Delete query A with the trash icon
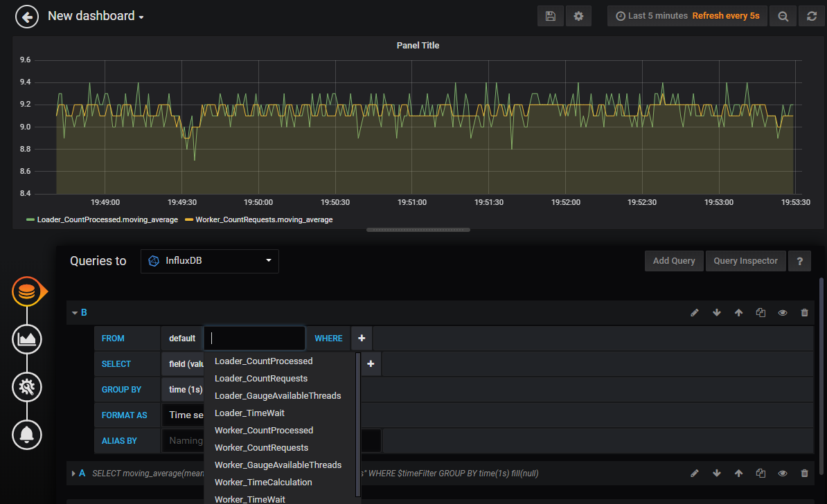 (x=804, y=473)
